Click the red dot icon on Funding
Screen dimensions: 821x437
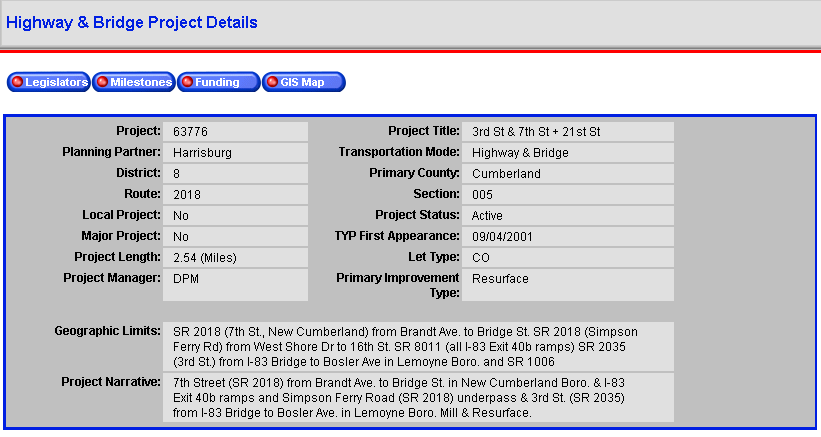point(187,82)
